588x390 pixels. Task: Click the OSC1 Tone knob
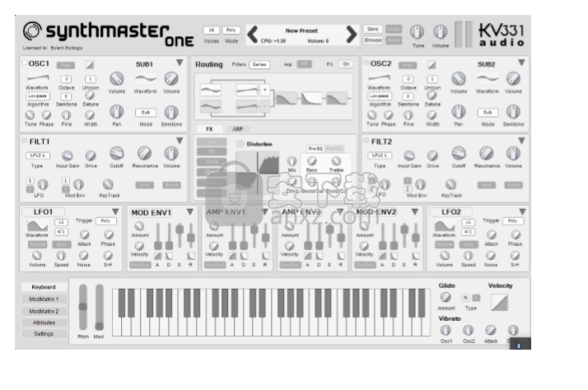point(30,115)
